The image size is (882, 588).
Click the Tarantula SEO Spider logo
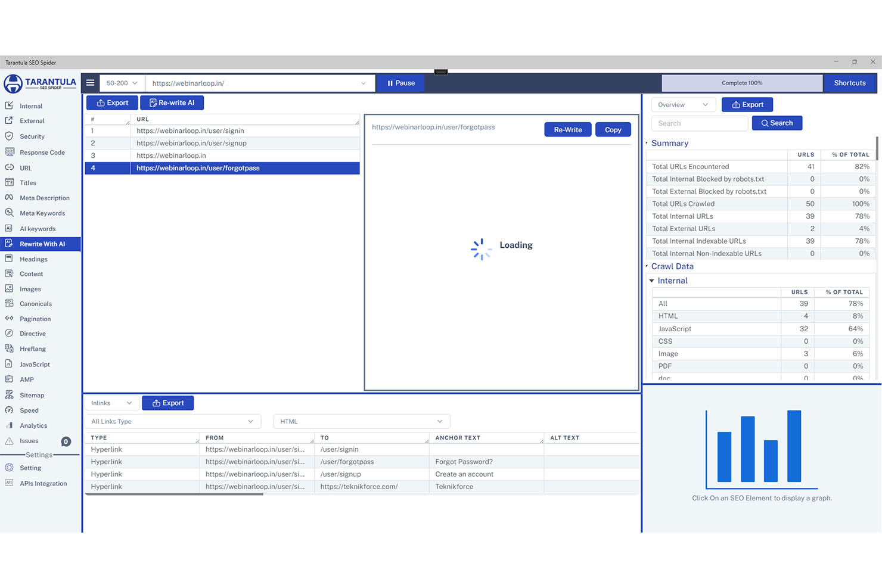(x=40, y=83)
